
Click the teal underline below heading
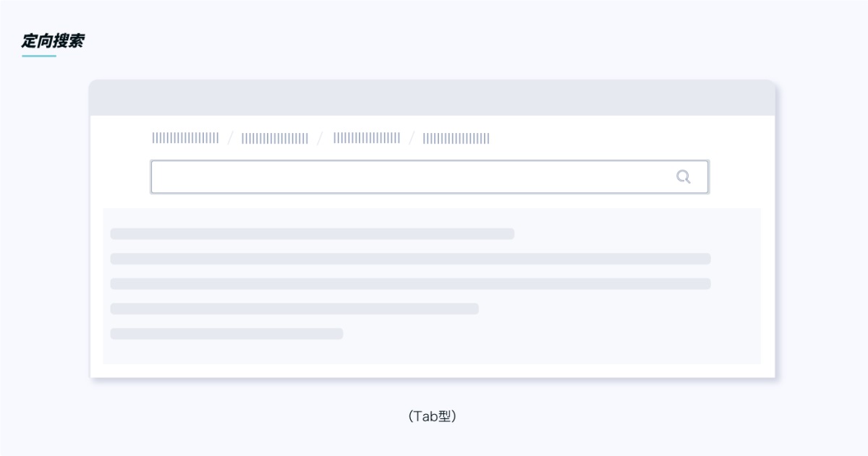point(39,56)
